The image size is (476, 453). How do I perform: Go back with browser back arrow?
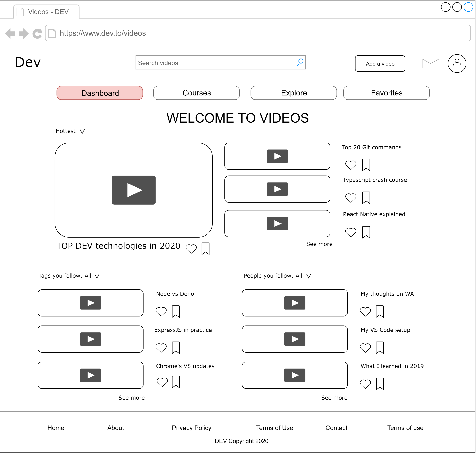10,34
